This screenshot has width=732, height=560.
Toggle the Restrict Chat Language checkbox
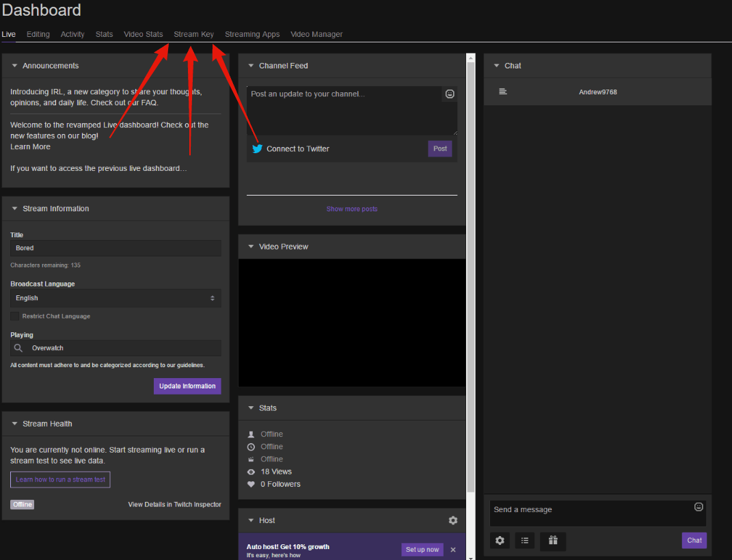16,316
